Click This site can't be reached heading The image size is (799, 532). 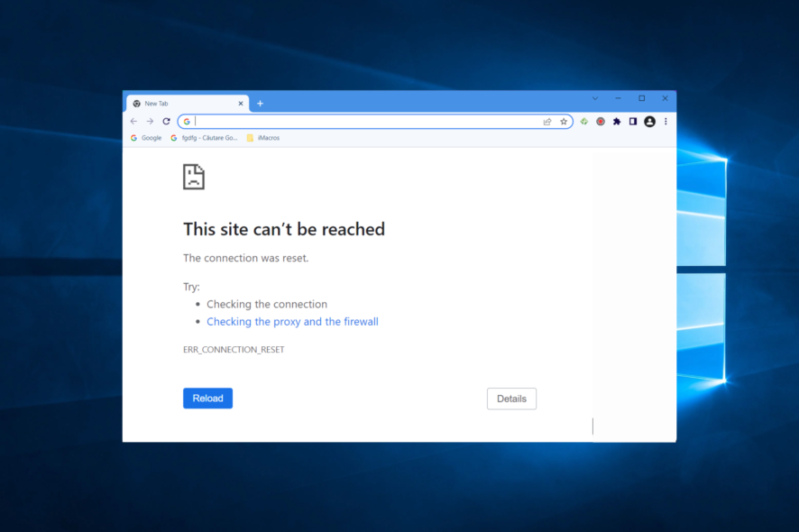click(x=284, y=229)
